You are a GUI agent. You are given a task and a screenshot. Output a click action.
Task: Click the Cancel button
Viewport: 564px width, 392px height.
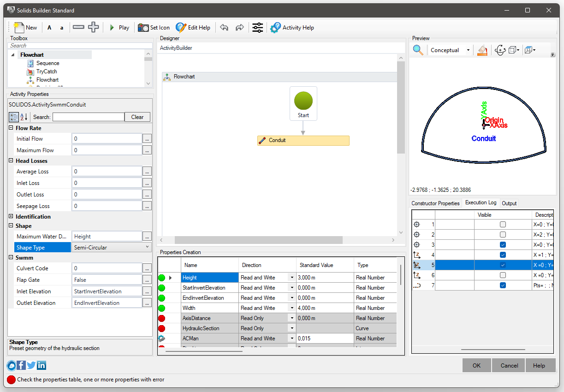pyautogui.click(x=509, y=366)
